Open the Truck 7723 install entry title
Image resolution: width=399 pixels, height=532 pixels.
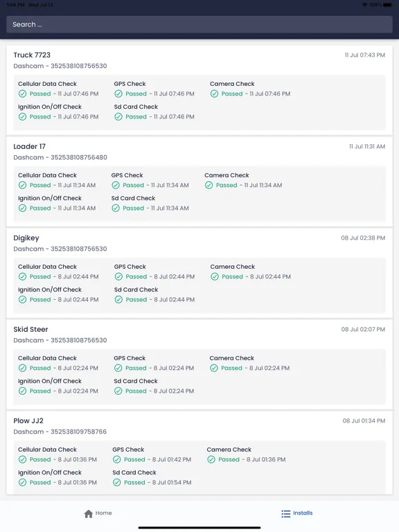click(x=32, y=55)
